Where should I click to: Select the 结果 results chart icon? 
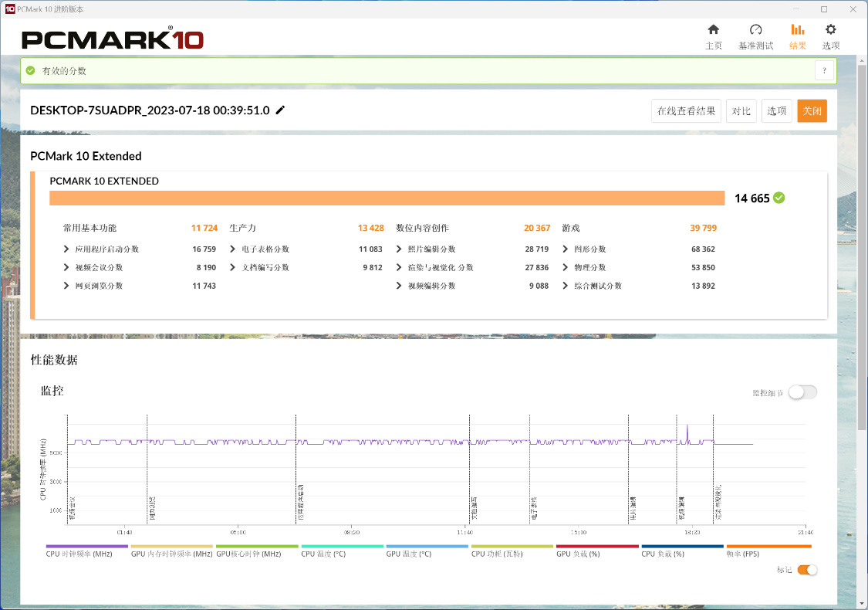click(x=797, y=29)
